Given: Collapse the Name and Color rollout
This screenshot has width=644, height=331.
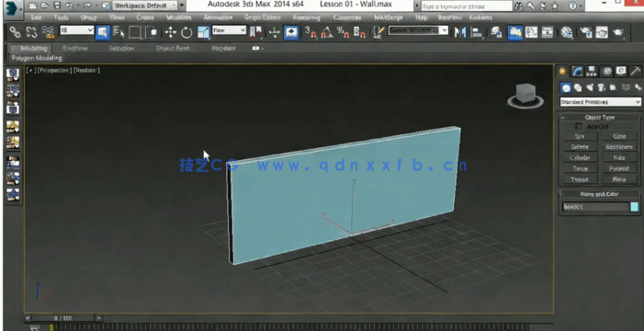Looking at the screenshot, I should point(600,194).
